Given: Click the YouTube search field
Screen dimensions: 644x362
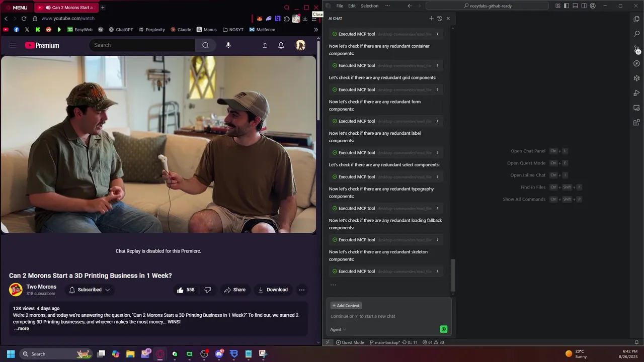Looking at the screenshot, I should [x=142, y=45].
